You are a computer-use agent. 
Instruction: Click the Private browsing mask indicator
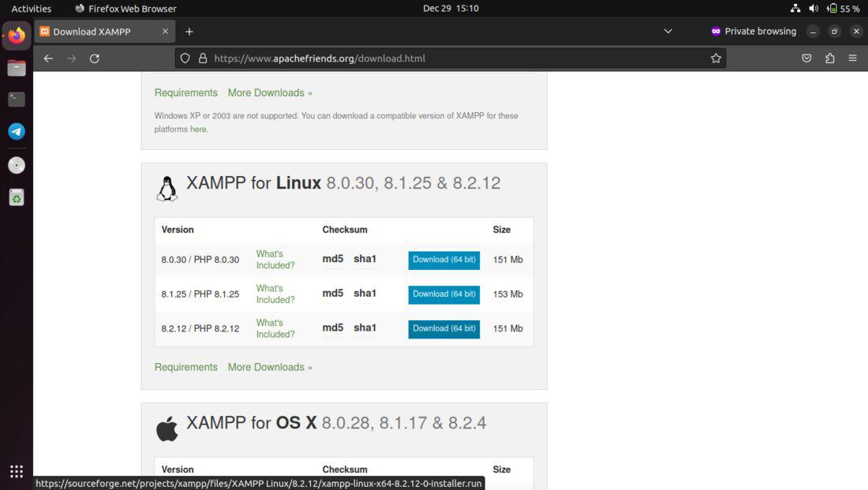[x=754, y=32]
